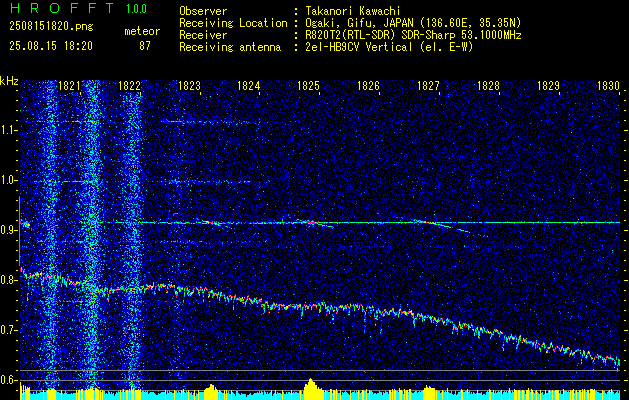Click the 1830 time marker
The width and height of the screenshot is (629, 400).
point(609,85)
